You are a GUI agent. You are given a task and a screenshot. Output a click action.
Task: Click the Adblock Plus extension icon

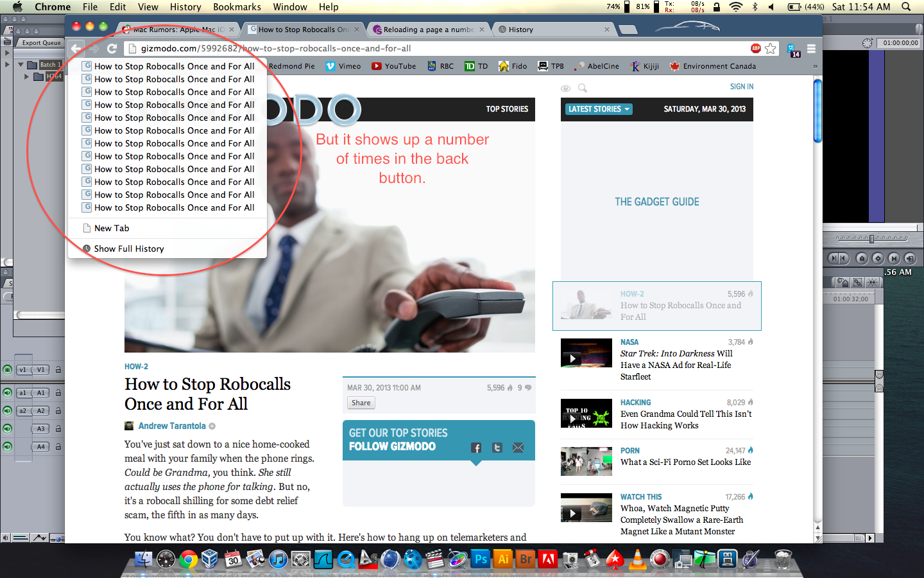tap(756, 49)
